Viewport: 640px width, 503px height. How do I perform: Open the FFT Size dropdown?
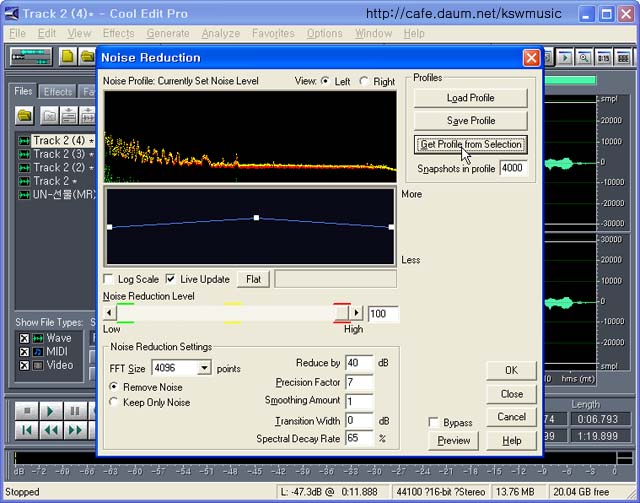pyautogui.click(x=204, y=368)
